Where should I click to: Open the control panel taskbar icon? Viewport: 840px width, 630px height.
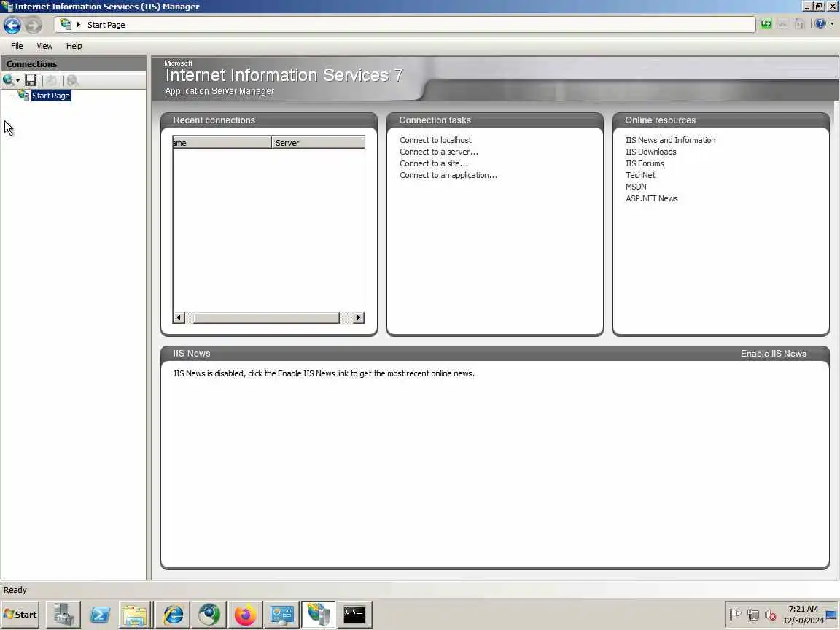click(x=281, y=614)
